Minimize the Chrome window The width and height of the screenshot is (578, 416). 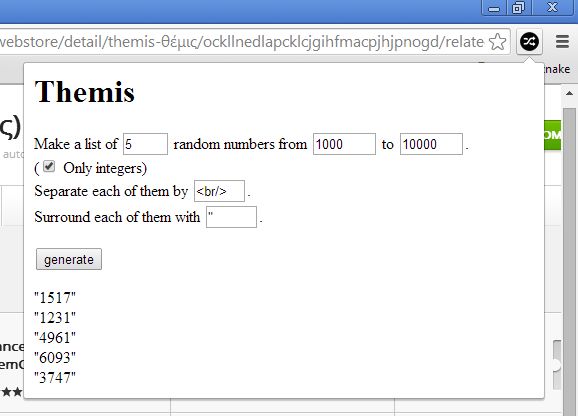click(x=494, y=8)
